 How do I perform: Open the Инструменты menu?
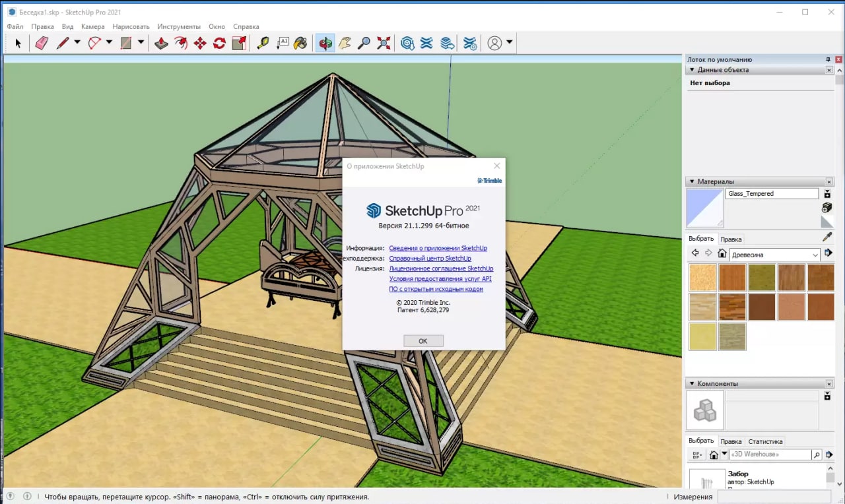click(179, 26)
